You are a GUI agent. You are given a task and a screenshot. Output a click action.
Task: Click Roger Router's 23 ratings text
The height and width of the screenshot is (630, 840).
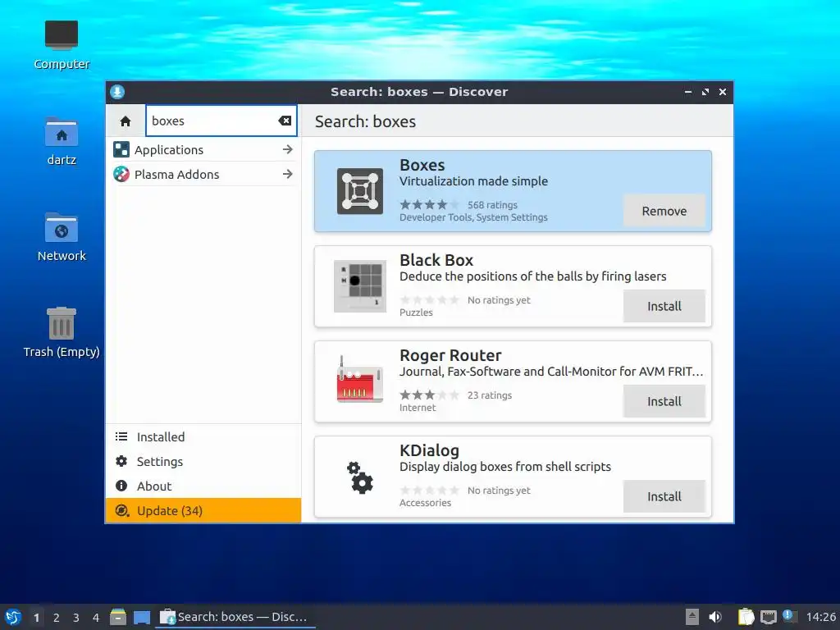click(490, 395)
